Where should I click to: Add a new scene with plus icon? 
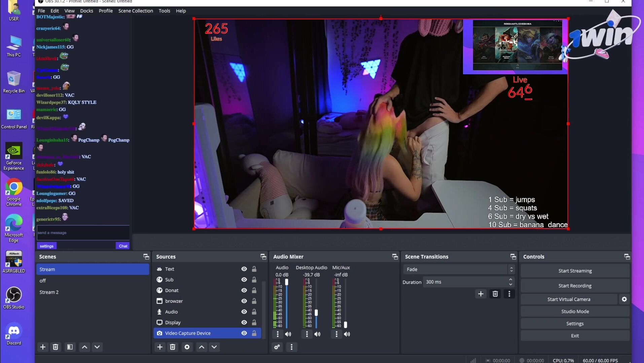click(x=43, y=347)
